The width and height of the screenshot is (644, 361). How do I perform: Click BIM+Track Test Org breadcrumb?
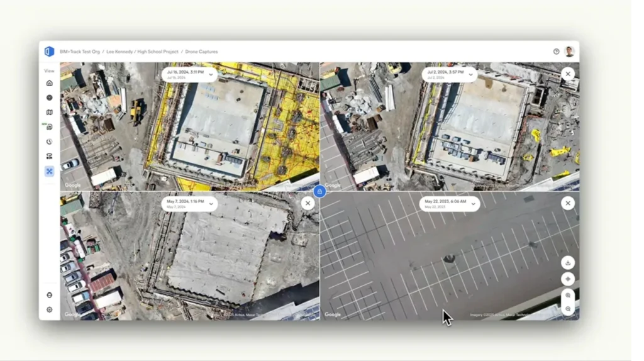[80, 52]
